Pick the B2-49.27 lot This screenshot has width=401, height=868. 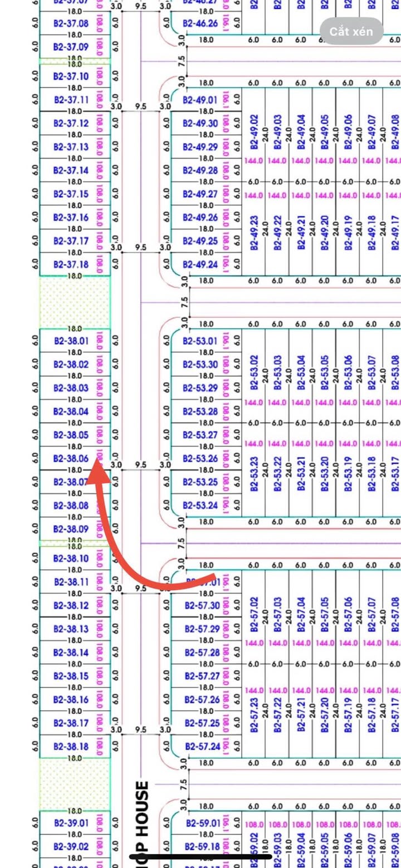(x=200, y=194)
